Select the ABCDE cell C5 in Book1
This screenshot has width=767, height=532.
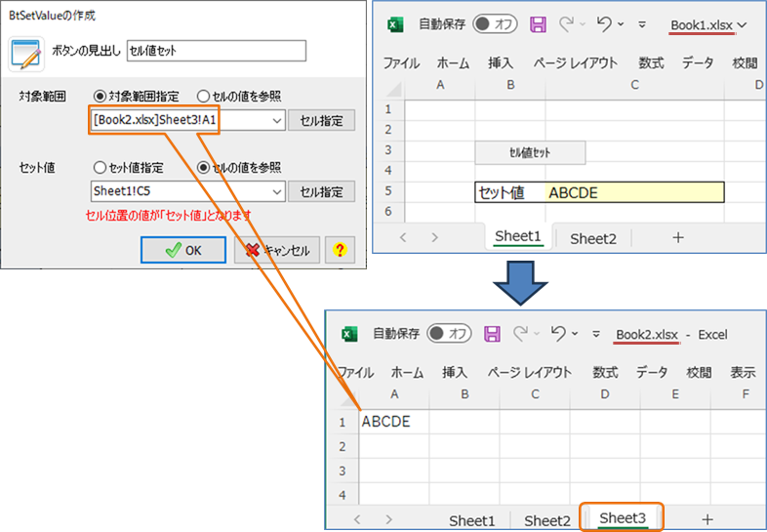pos(634,192)
